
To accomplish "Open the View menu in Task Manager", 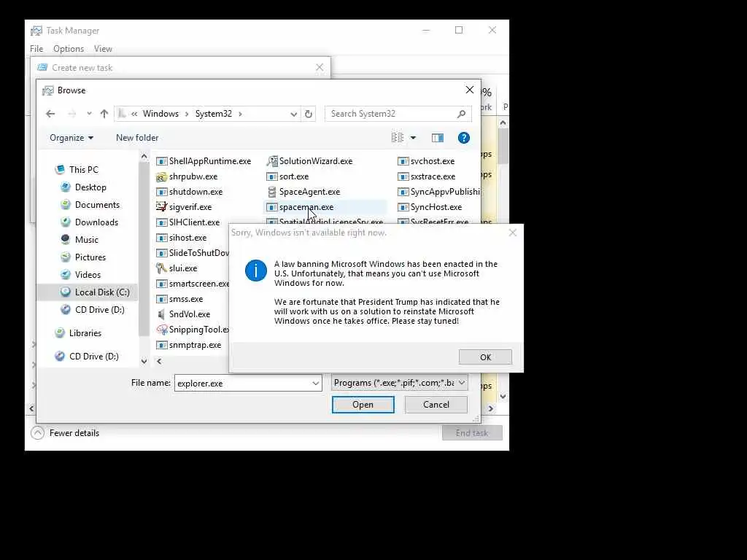I will tap(103, 49).
